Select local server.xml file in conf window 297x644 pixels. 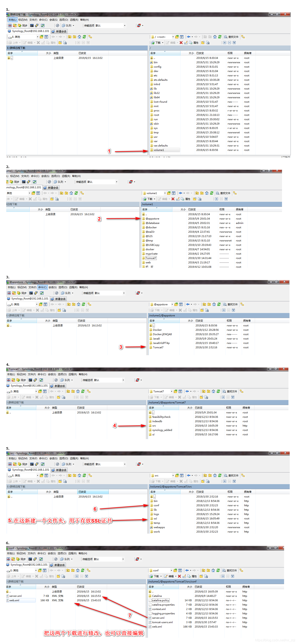[14, 596]
